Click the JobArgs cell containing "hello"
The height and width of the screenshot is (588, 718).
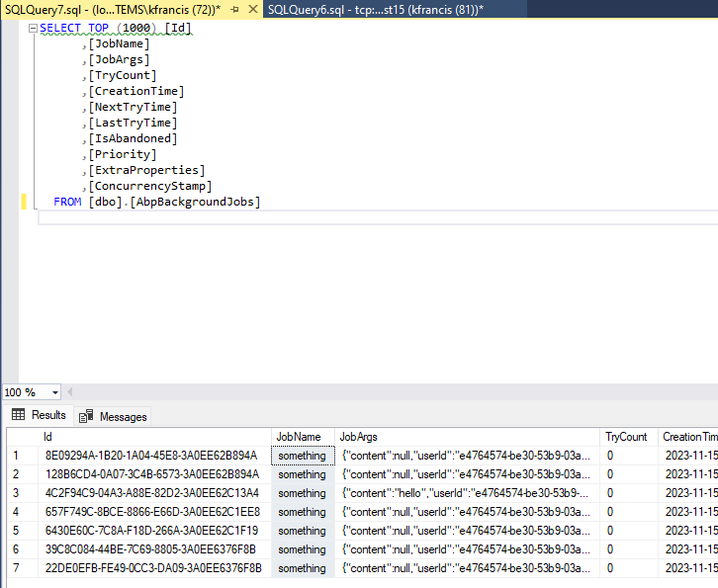[465, 493]
